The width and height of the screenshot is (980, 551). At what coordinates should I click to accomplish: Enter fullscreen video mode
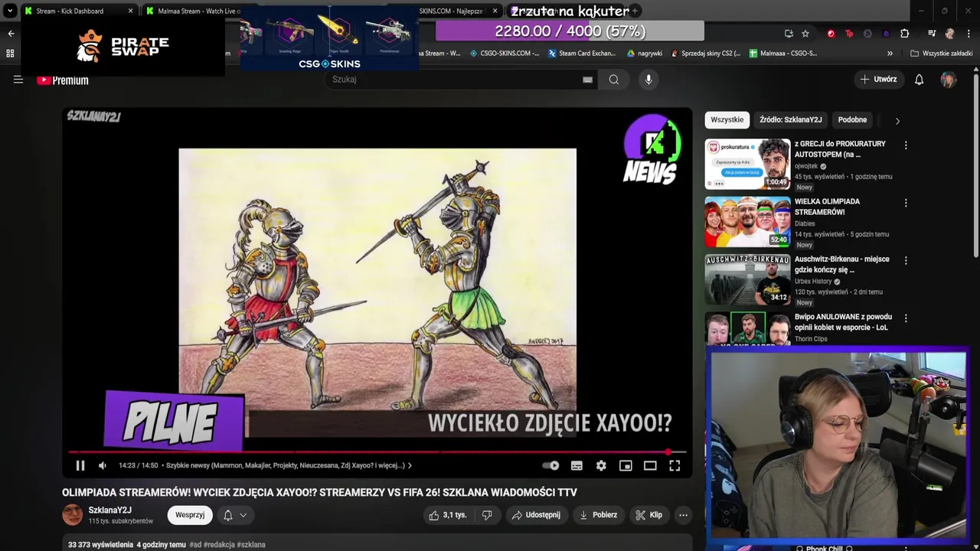point(675,465)
